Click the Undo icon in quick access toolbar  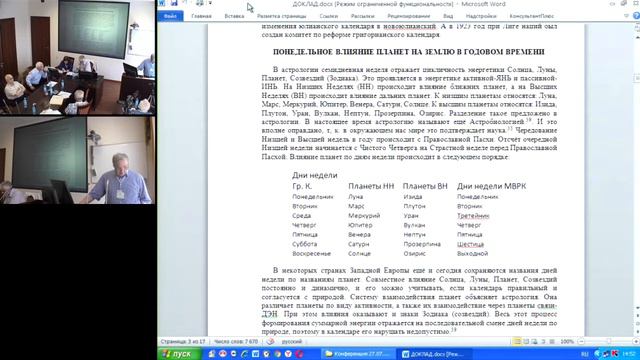coord(185,3)
